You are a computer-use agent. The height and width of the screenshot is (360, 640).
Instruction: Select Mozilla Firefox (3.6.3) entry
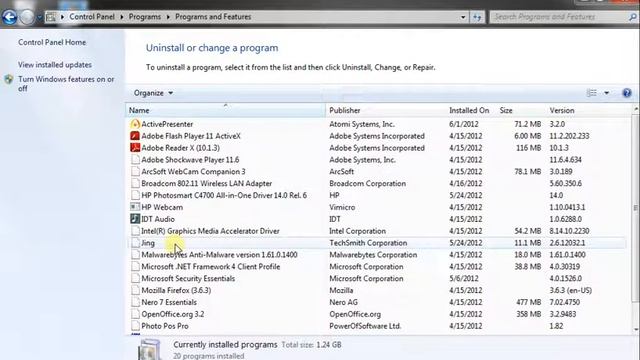pos(176,290)
